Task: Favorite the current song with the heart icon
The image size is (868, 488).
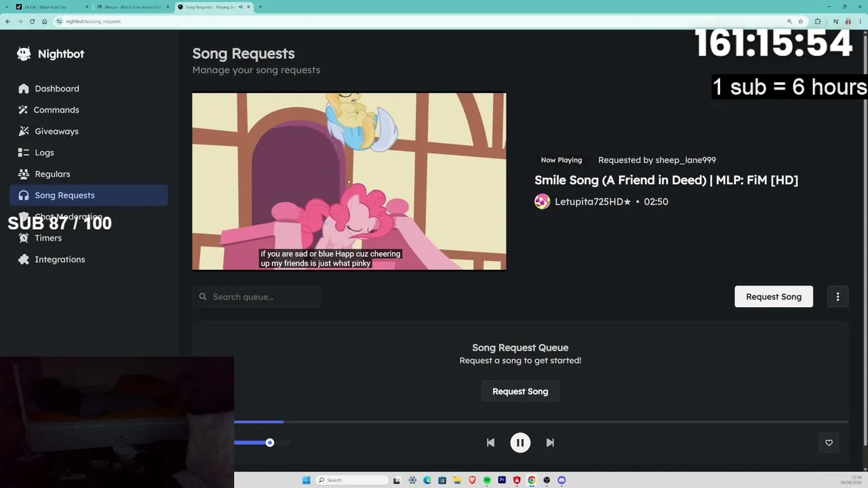Action: pyautogui.click(x=829, y=443)
